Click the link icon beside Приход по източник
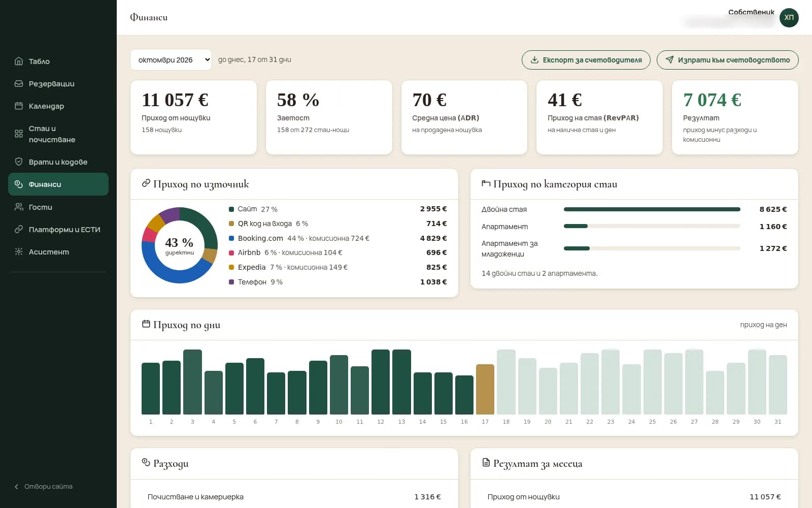Image resolution: width=812 pixels, height=508 pixels. click(146, 183)
